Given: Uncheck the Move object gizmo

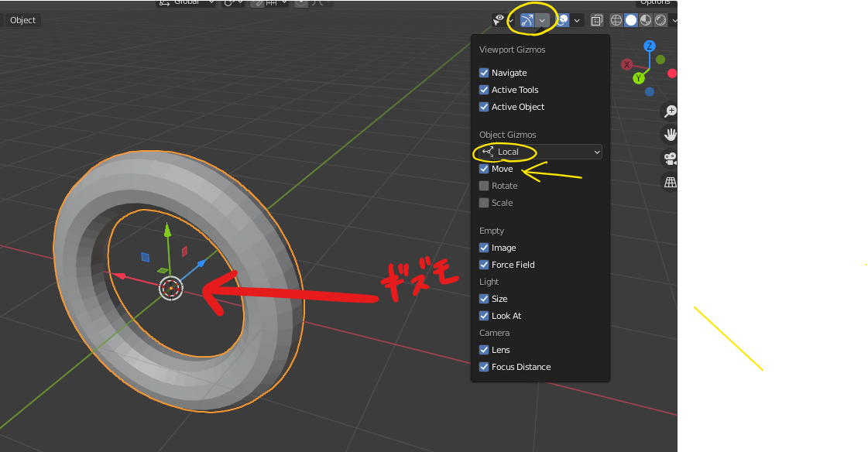Looking at the screenshot, I should point(484,169).
